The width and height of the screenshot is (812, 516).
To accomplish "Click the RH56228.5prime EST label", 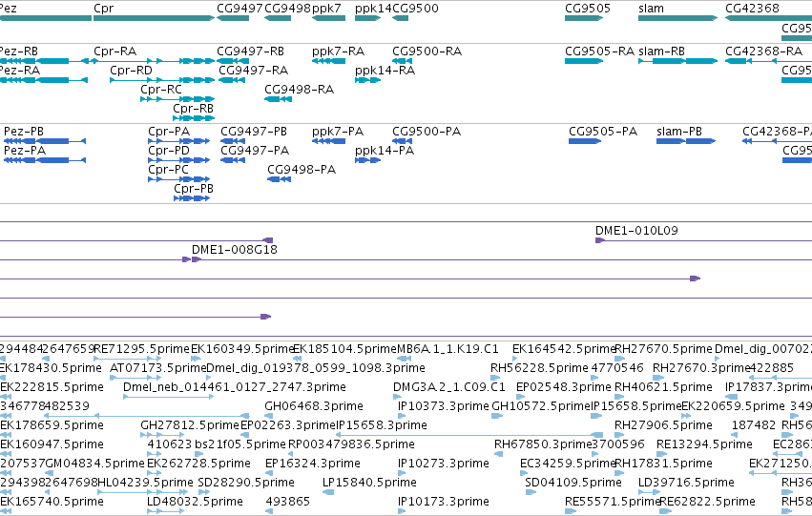I will (x=540, y=368).
